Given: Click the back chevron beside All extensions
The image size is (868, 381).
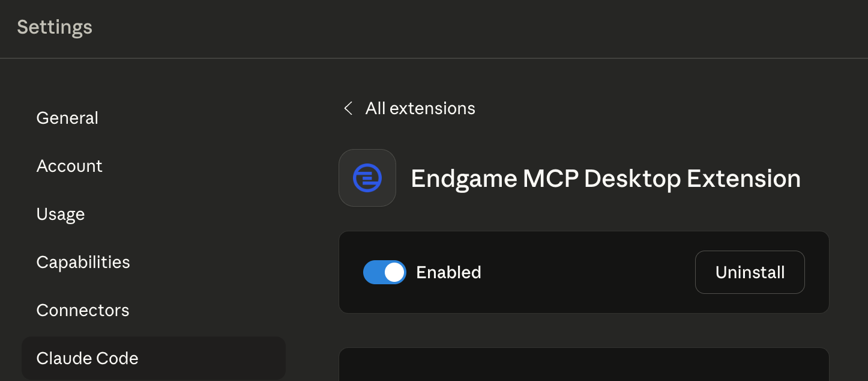Looking at the screenshot, I should pos(348,108).
